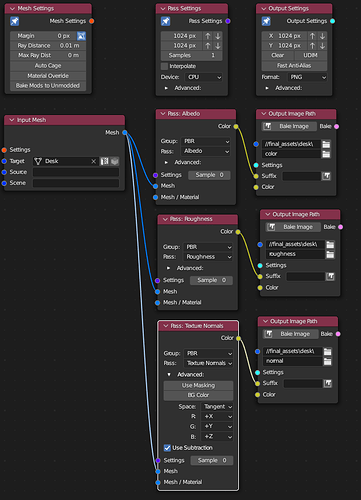This screenshot has width=361, height=500.
Task: Click the Samples field in Pass Settings
Action: (192, 55)
